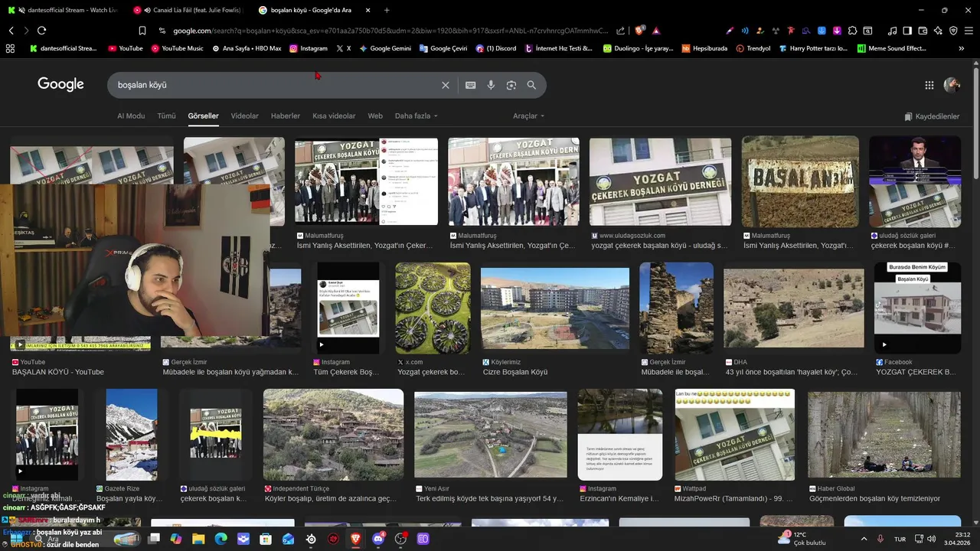Open the Haber Global forest image result

884,435
